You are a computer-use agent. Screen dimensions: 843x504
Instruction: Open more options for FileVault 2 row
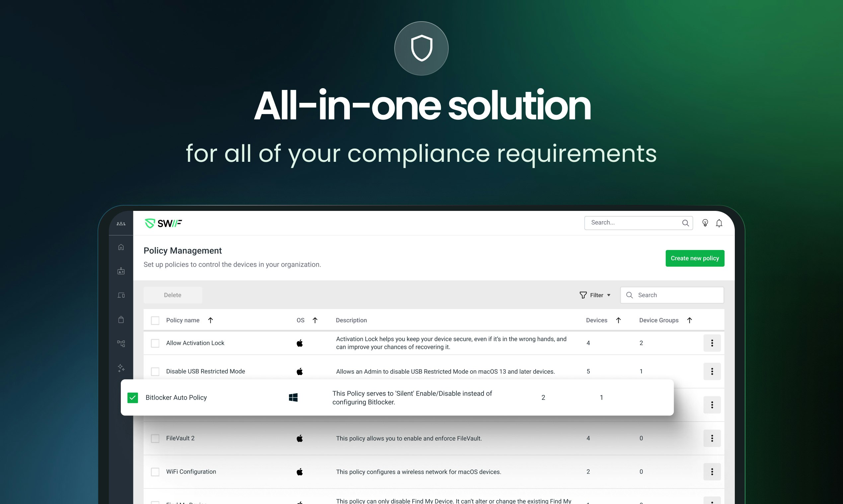pos(712,438)
